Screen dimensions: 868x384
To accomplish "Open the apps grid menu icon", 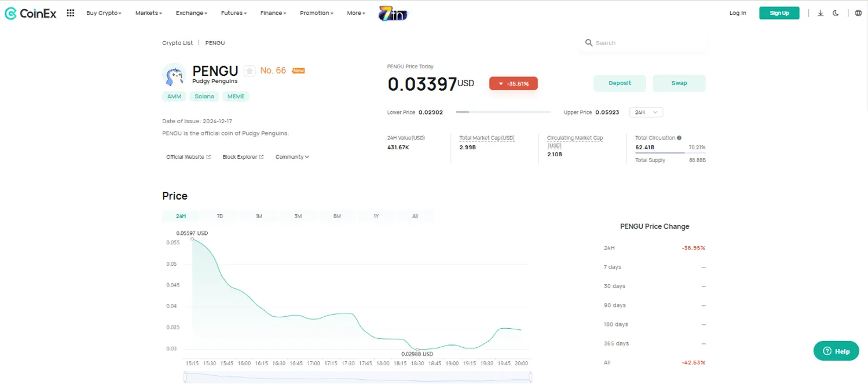I will [71, 13].
